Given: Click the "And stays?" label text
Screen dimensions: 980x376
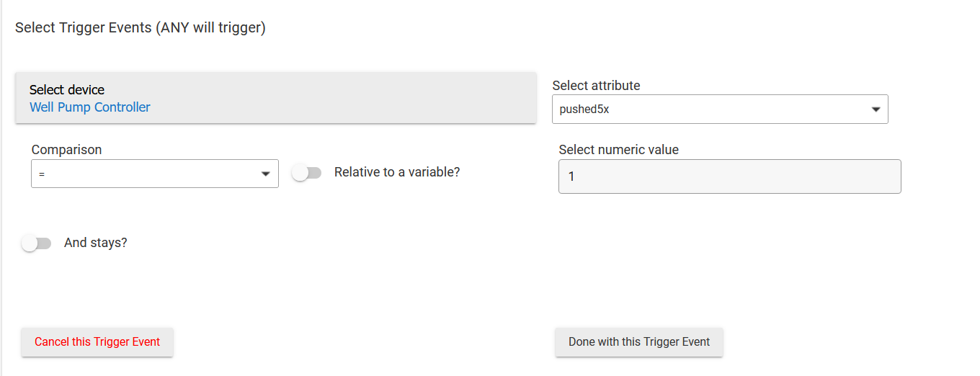Looking at the screenshot, I should tap(95, 243).
